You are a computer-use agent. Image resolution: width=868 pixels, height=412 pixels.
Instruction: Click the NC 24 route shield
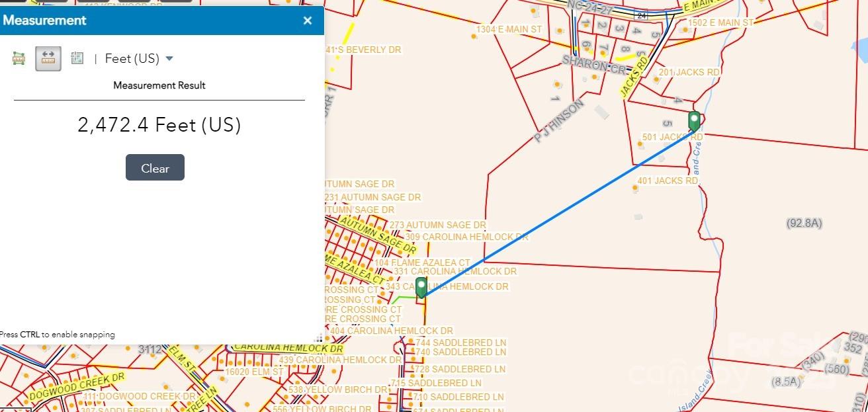click(x=640, y=14)
